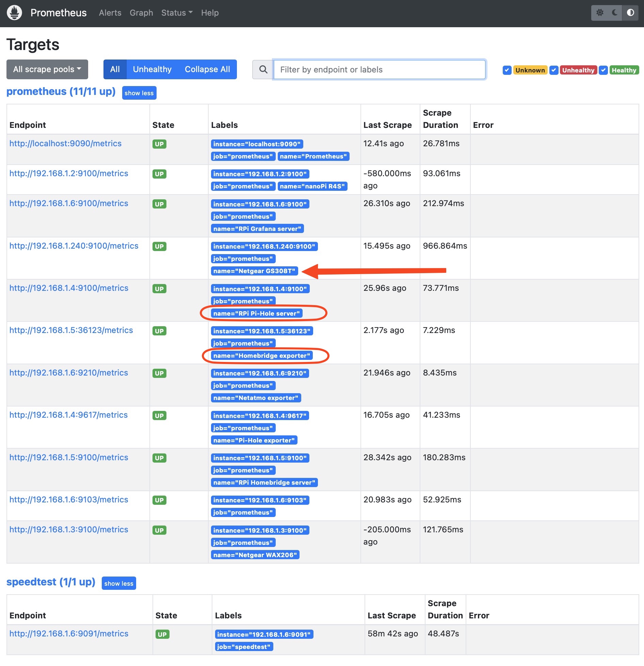Viewport: 644px width, 666px height.
Task: Click the Prometheus flame logo
Action: (x=14, y=13)
